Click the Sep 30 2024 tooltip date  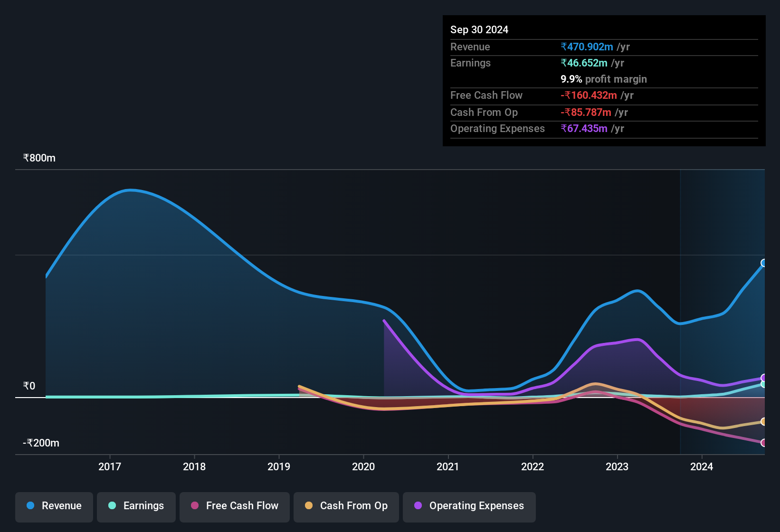pyautogui.click(x=479, y=29)
